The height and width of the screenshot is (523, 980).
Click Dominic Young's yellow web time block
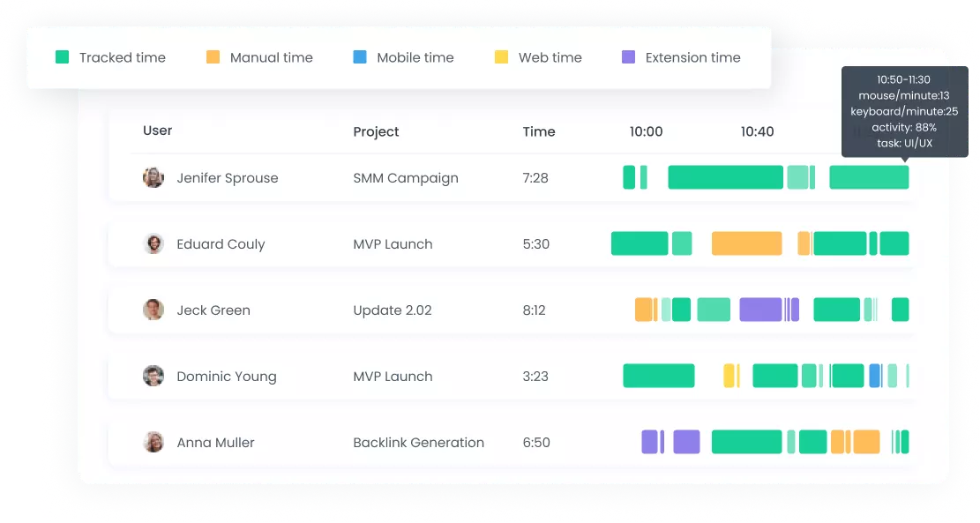[729, 376]
